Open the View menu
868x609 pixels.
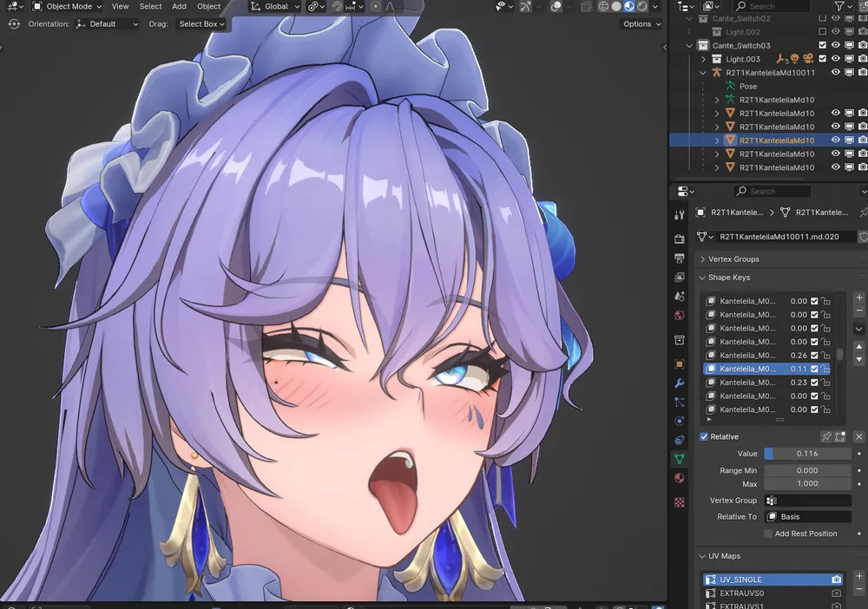click(120, 7)
